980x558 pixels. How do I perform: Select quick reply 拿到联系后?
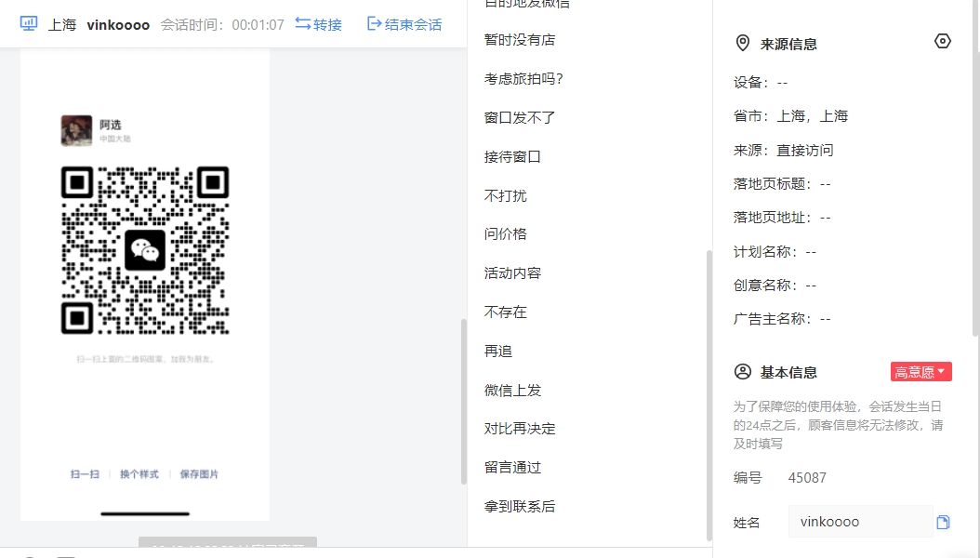[x=520, y=506]
